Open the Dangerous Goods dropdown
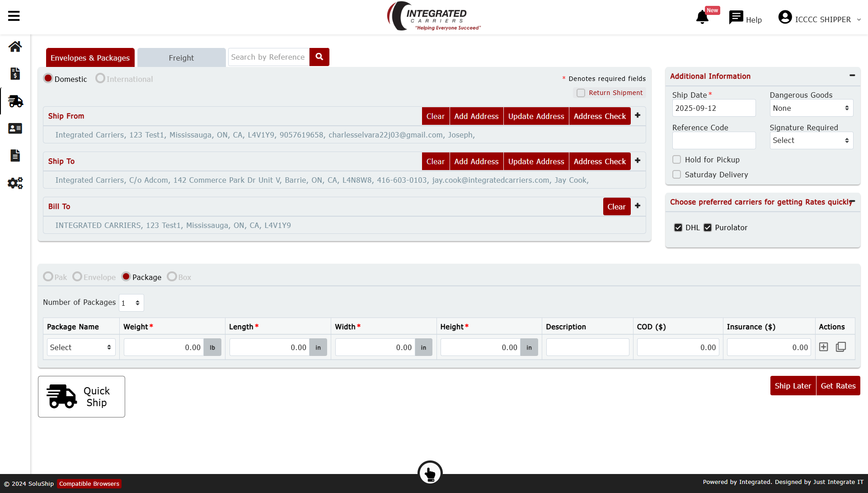868x493 pixels. (x=811, y=108)
